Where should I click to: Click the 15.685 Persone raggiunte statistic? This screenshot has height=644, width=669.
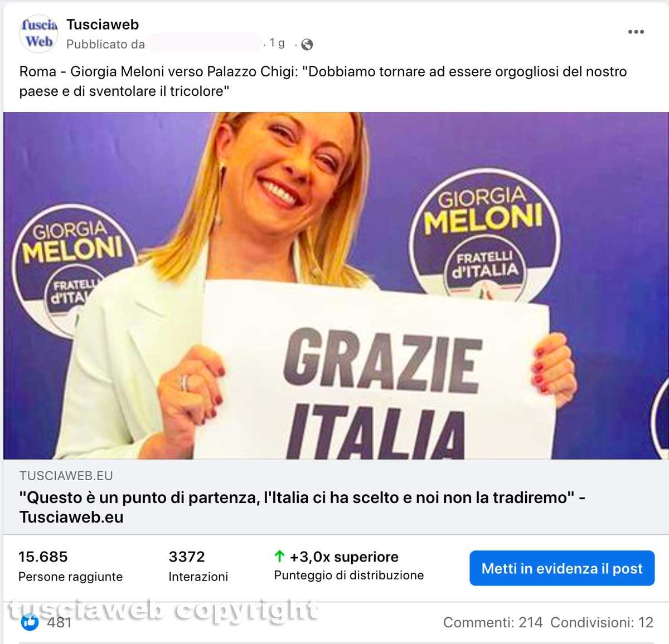[70, 566]
